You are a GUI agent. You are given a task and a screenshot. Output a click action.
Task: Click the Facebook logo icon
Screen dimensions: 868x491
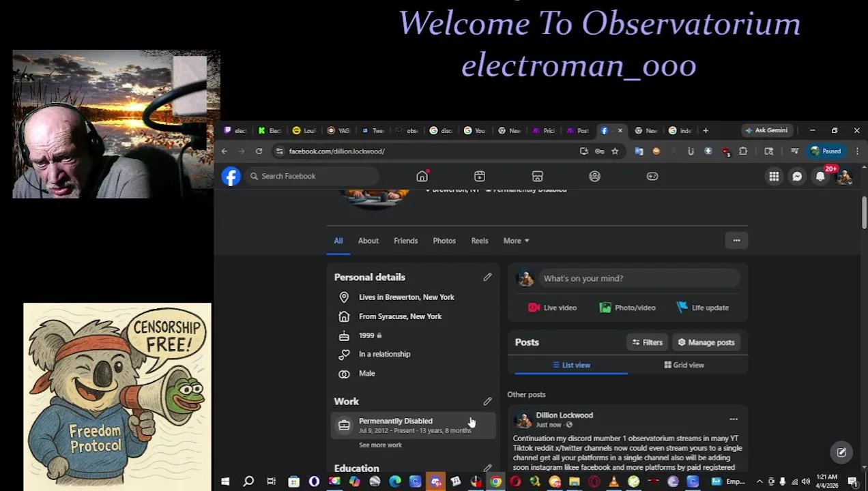pyautogui.click(x=231, y=177)
